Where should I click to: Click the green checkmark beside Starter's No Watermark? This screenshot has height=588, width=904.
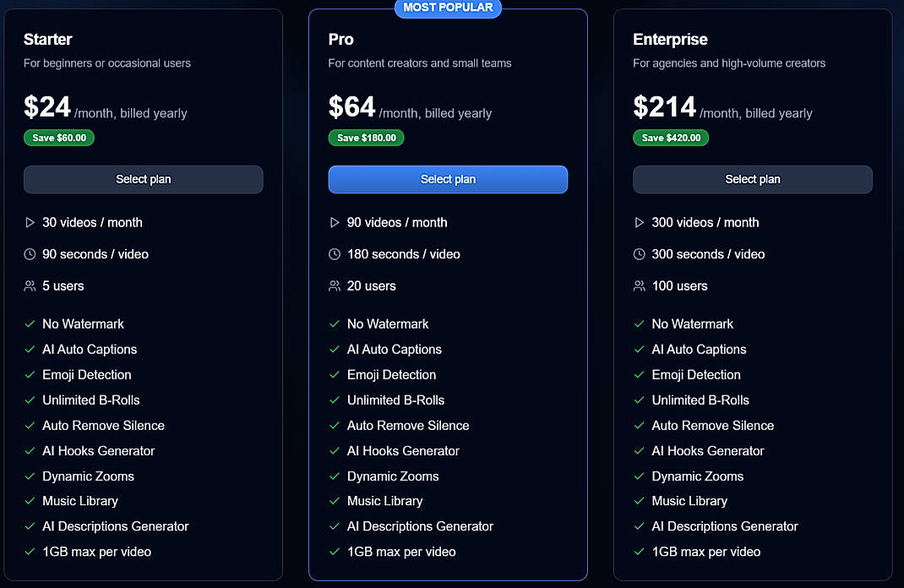(30, 324)
